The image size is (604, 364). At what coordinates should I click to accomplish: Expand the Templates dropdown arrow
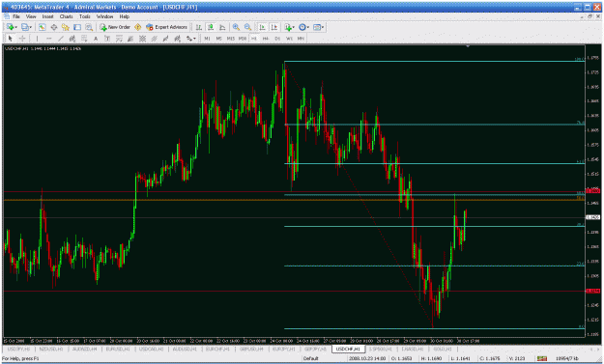click(323, 27)
